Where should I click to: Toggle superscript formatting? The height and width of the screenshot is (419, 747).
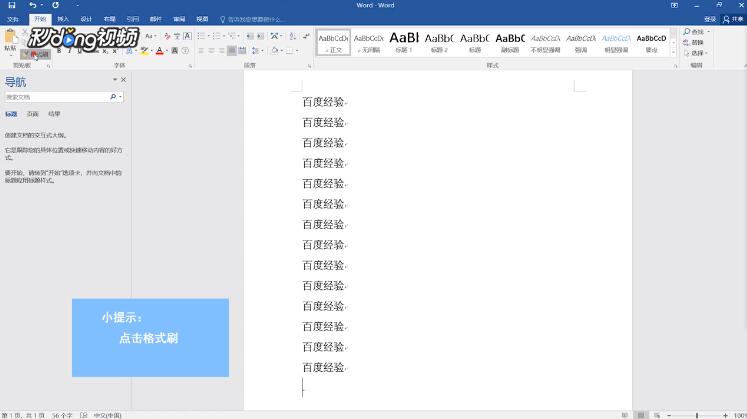click(115, 50)
